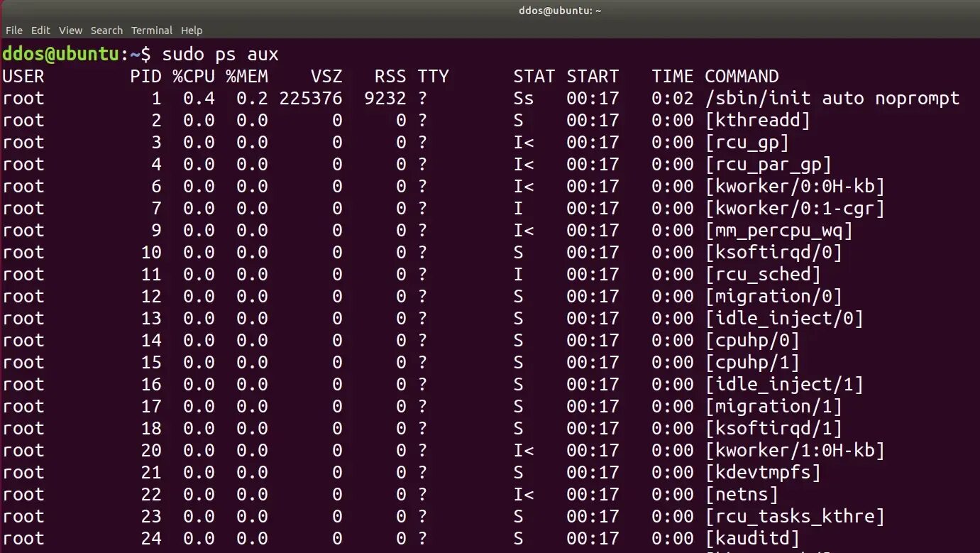This screenshot has height=553, width=980.
Task: Click the '[mm_percpu_wq]' process name
Action: tap(779, 230)
